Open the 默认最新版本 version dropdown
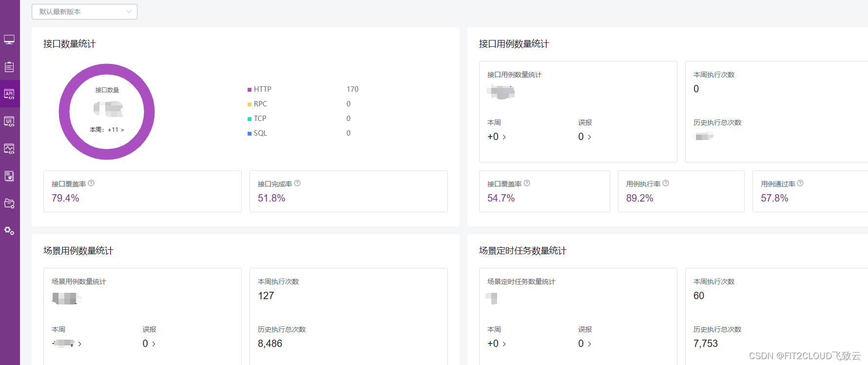This screenshot has width=868, height=365. coord(84,12)
